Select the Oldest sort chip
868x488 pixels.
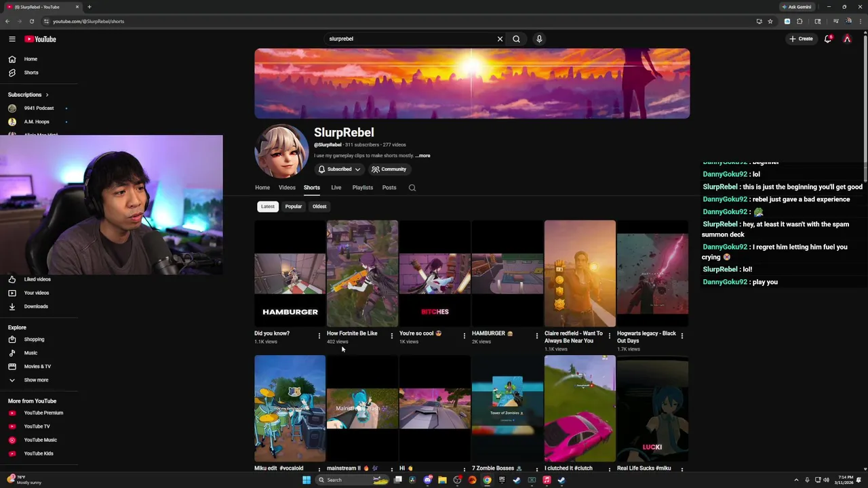pos(319,207)
